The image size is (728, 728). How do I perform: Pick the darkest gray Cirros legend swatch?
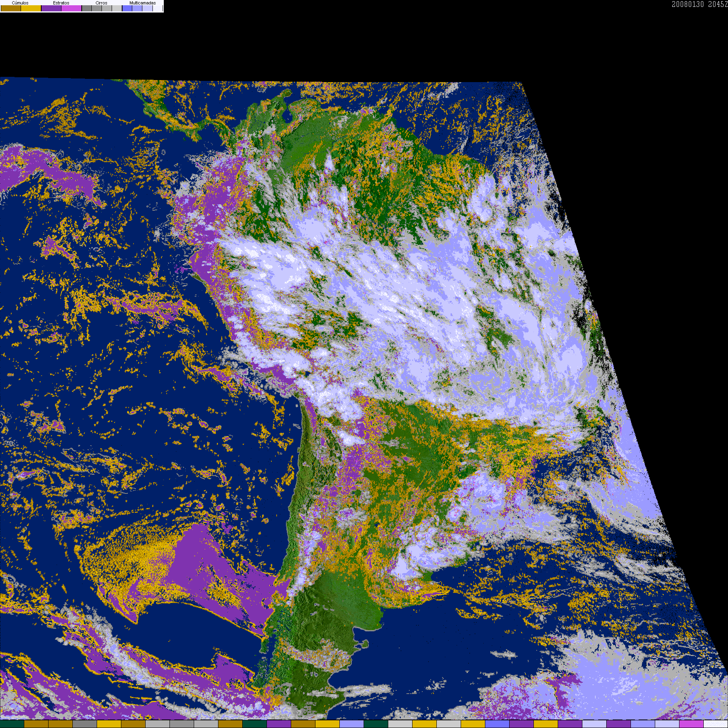(87, 8)
